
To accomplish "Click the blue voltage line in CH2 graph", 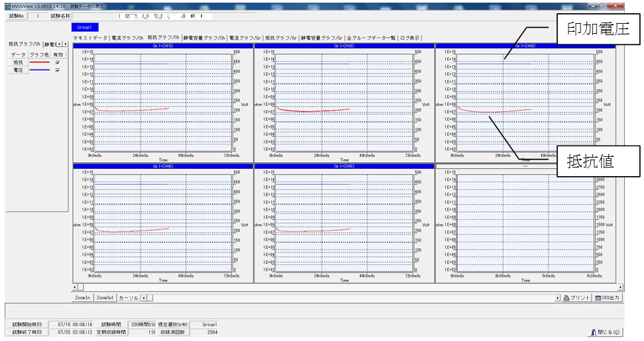I will (x=313, y=64).
